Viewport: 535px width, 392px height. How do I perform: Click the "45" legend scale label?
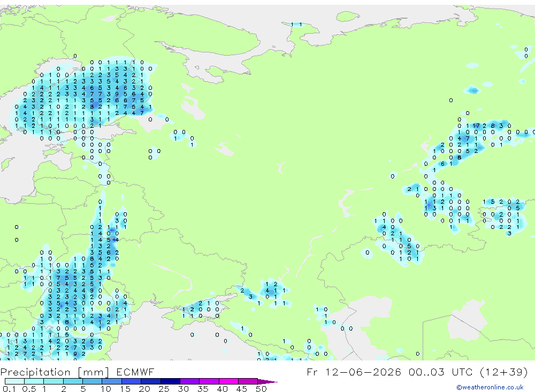click(x=242, y=389)
